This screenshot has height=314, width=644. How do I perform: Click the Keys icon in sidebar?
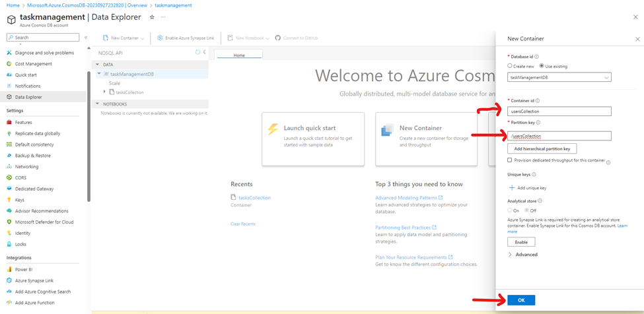tap(9, 199)
